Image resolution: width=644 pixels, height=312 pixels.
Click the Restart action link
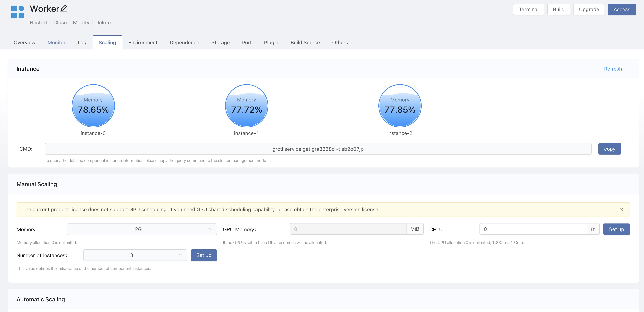tap(39, 22)
